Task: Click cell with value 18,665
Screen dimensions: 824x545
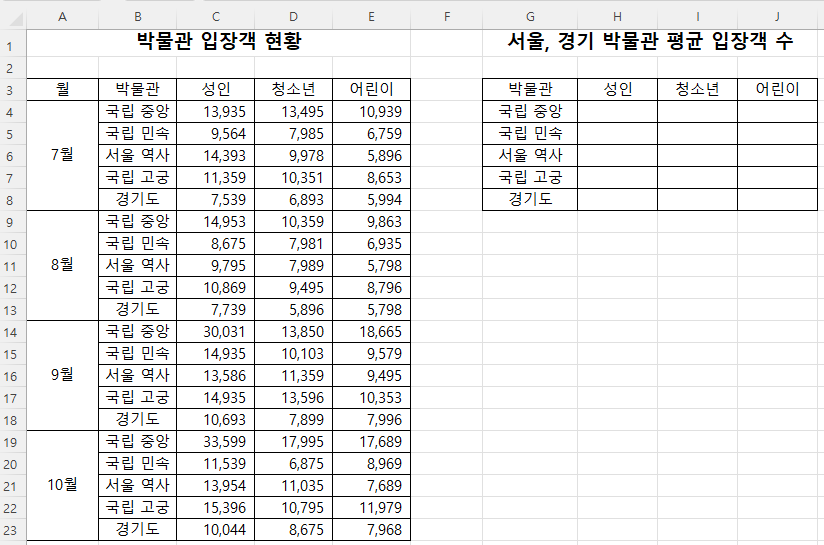Action: (372, 332)
